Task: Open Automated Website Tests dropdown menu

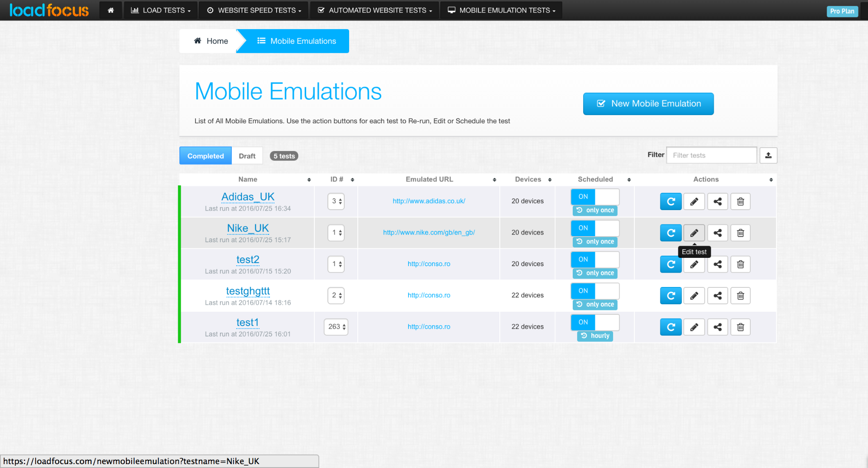Action: (374, 10)
